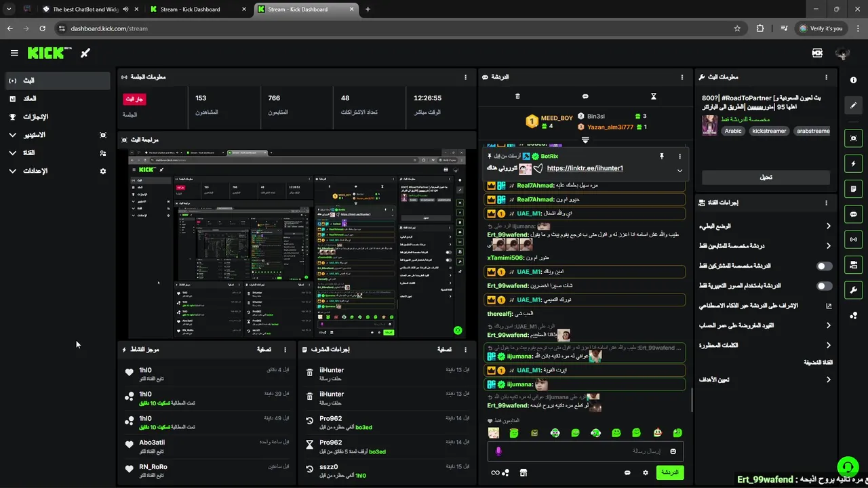The height and width of the screenshot is (488, 868).
Task: Click the KICK icon in top header right
Action: (817, 53)
